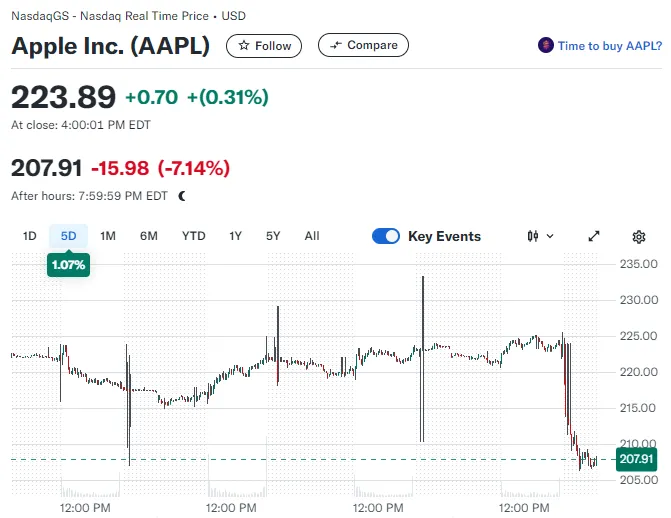671x518 pixels.
Task: Toggle the Key Events switch
Action: point(386,237)
